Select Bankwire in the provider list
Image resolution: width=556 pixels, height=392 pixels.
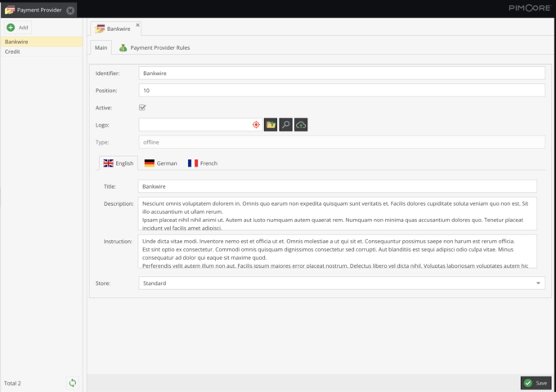pyautogui.click(x=42, y=42)
